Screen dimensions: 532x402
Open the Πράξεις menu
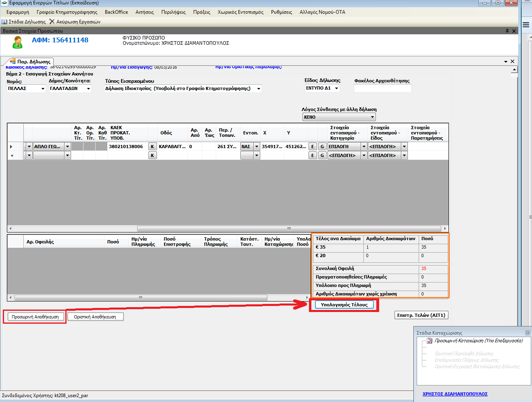pyautogui.click(x=202, y=12)
